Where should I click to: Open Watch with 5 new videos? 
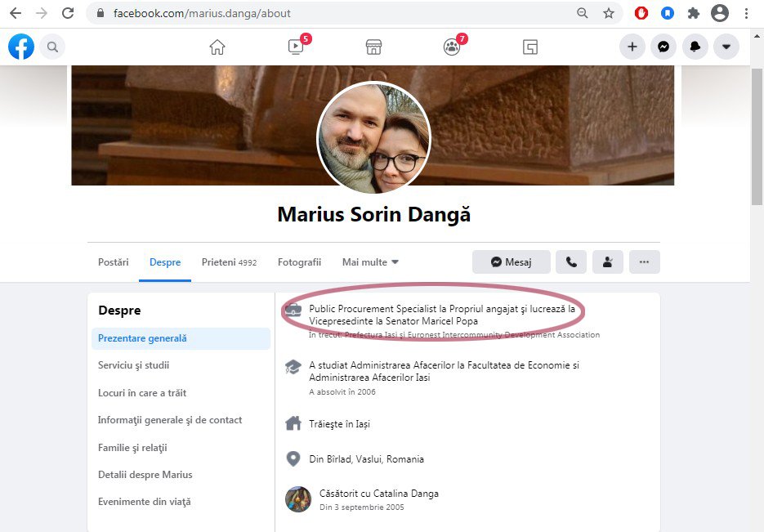click(295, 47)
